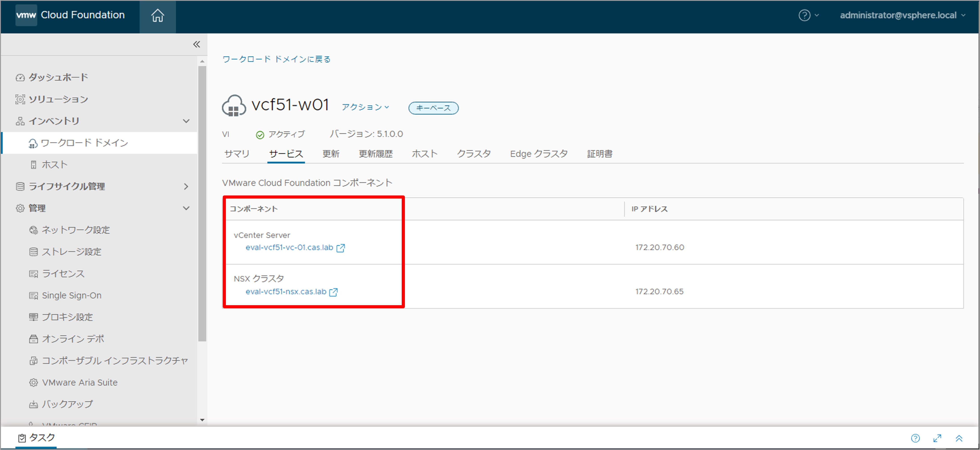
Task: Click the Storage Settings icon
Action: pos(34,252)
